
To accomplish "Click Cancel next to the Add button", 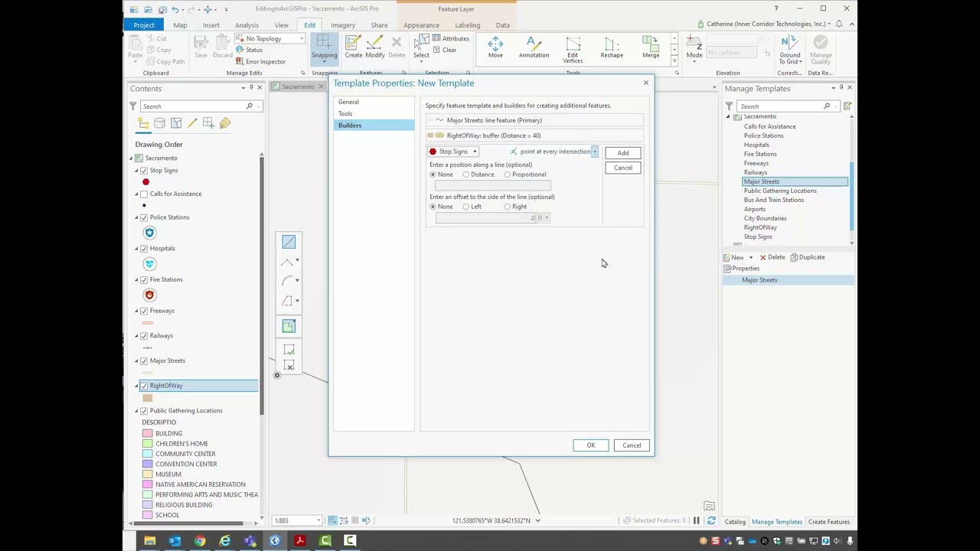I will pos(623,168).
